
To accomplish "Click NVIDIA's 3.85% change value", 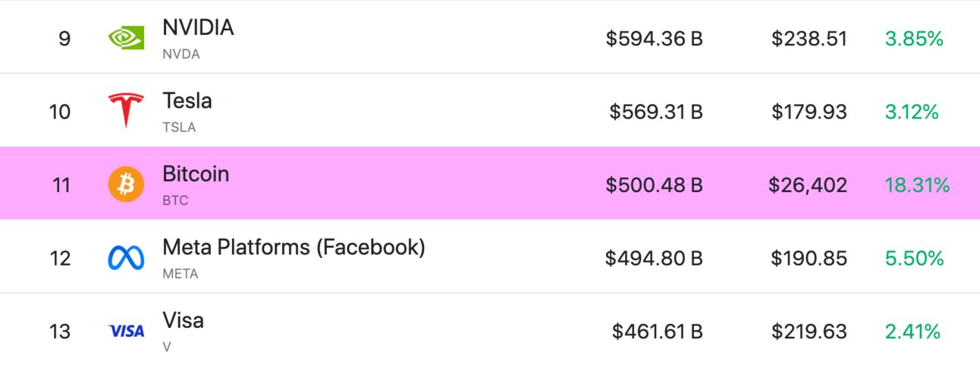I will (914, 39).
